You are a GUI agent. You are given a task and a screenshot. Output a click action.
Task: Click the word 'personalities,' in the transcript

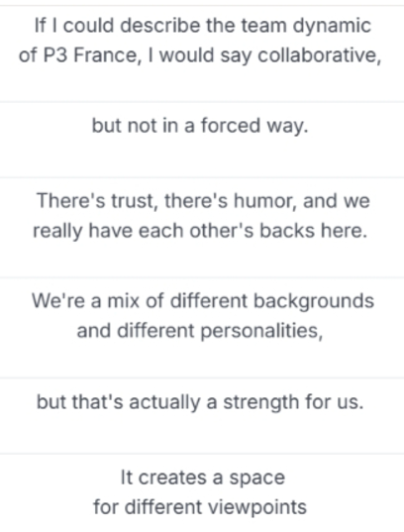pyautogui.click(x=261, y=331)
